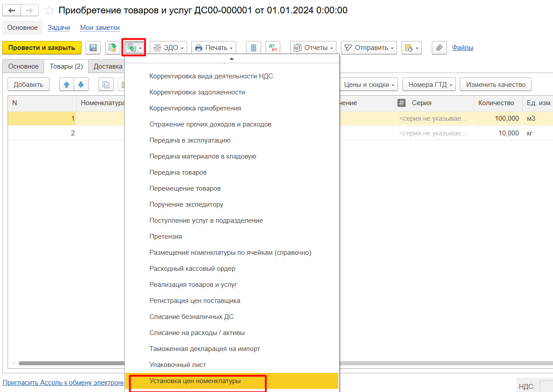This screenshot has height=392, width=553.
Task: Click the Изменить качество button
Action: [x=496, y=85]
